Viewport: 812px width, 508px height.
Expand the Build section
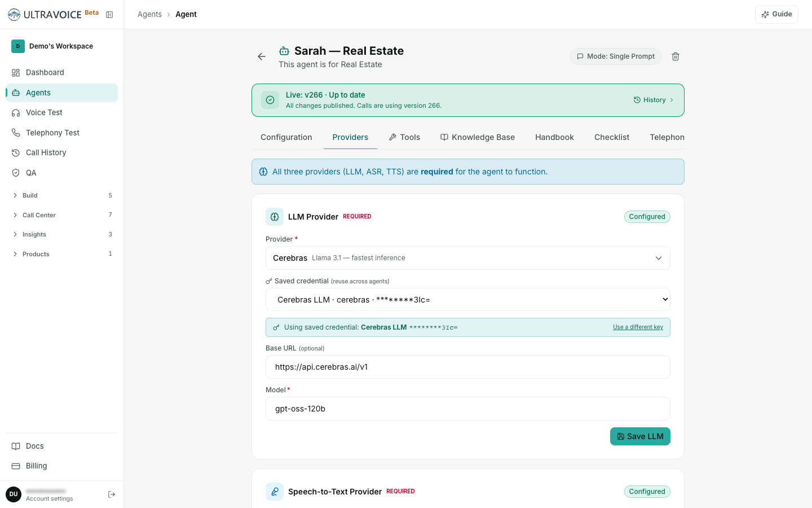coord(62,195)
